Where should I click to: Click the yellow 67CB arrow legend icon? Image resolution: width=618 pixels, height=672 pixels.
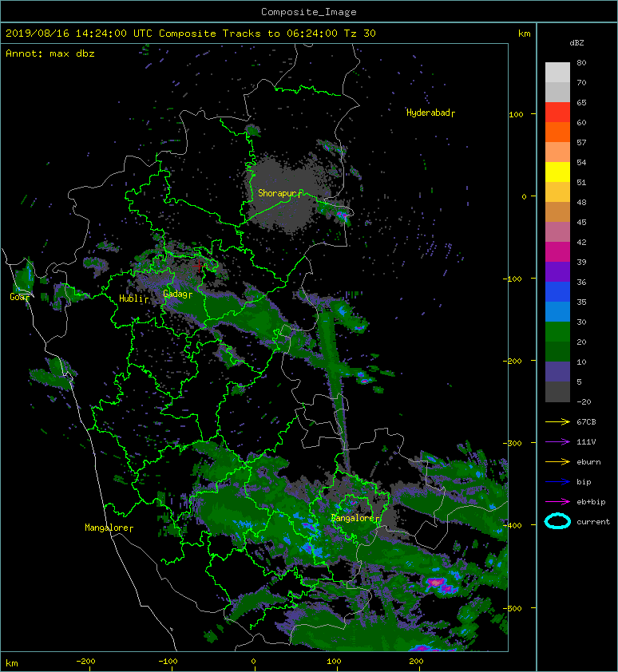click(x=557, y=421)
